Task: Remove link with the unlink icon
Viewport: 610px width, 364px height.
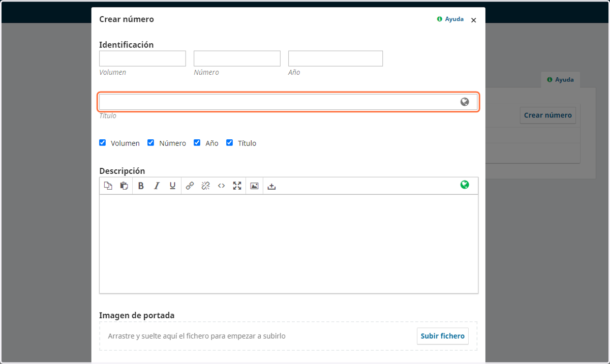Action: 205,186
